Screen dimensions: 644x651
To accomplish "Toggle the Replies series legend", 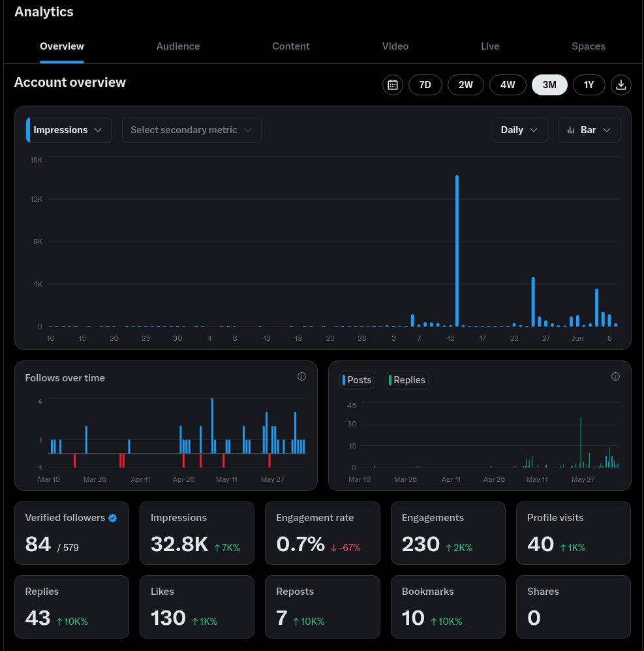I will click(x=407, y=380).
